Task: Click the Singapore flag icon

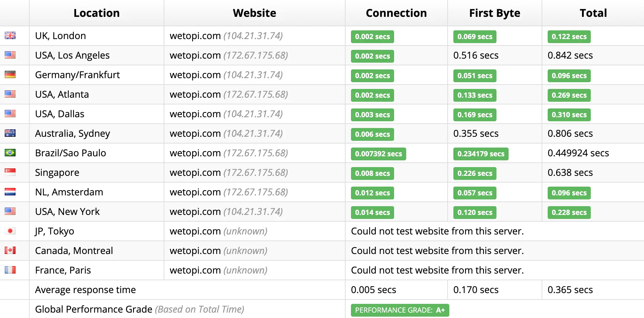Action: (10, 172)
